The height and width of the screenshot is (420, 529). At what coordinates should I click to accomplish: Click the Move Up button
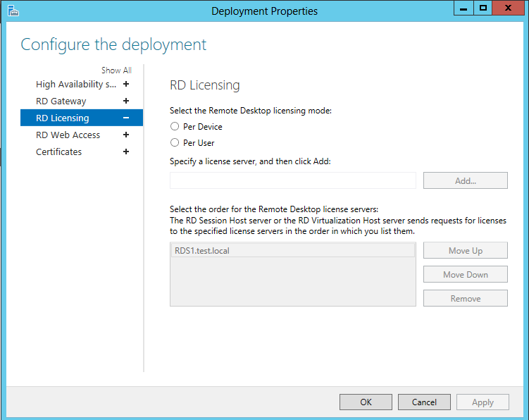pyautogui.click(x=465, y=250)
